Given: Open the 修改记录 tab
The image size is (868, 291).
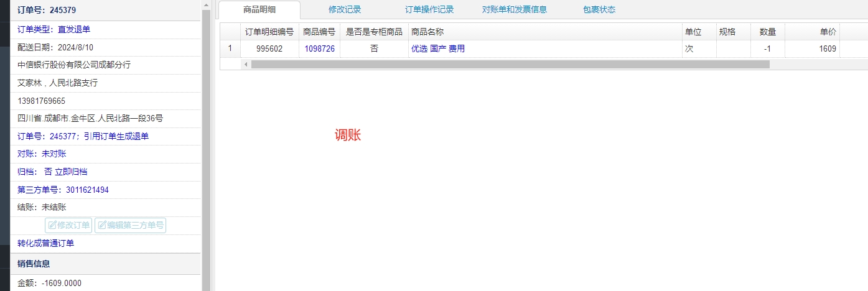Looking at the screenshot, I should (x=345, y=9).
